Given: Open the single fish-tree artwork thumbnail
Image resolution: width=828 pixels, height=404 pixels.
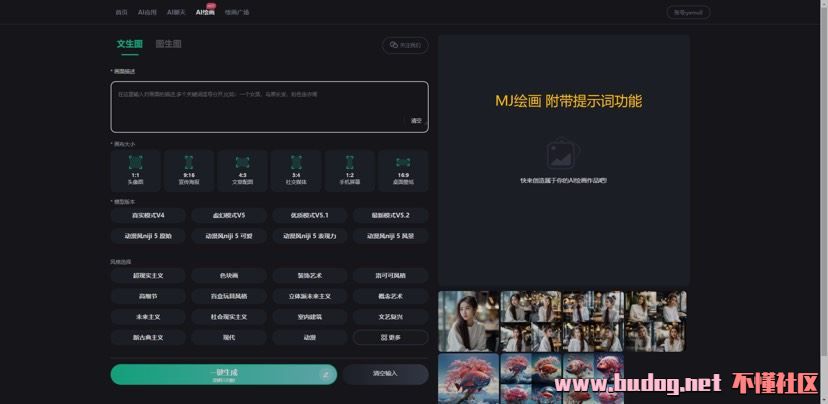Looking at the screenshot, I should (x=468, y=379).
